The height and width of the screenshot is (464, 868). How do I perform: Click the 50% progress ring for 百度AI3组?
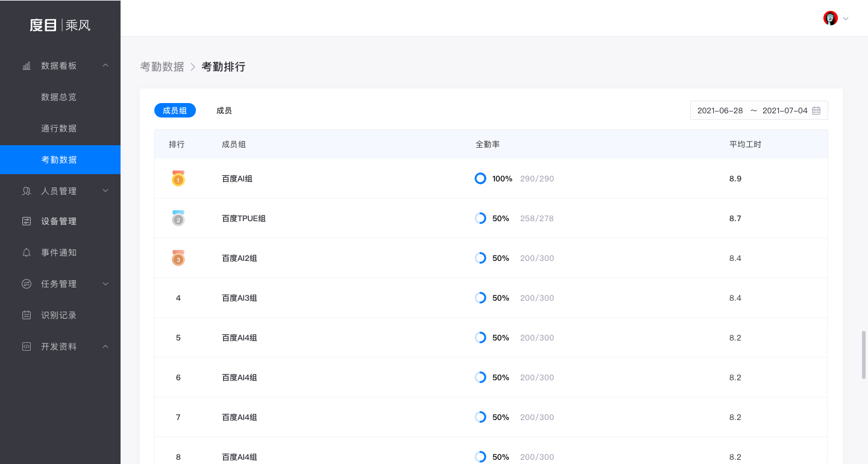coord(480,298)
